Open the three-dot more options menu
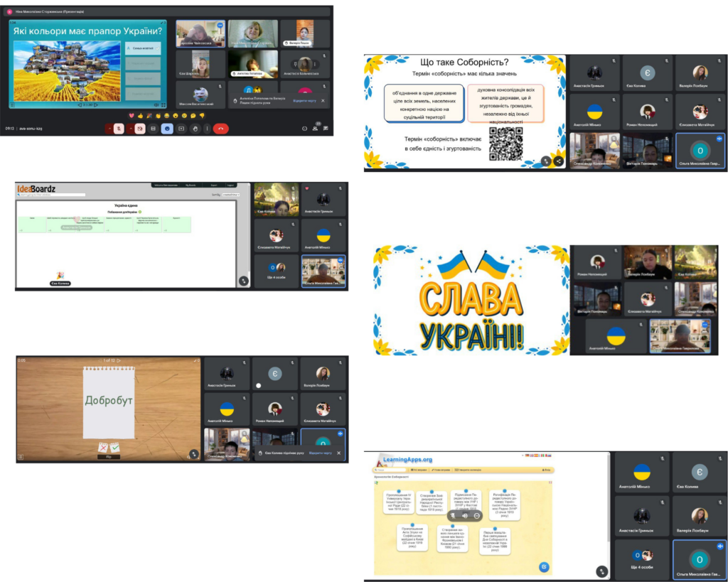This screenshot has width=728, height=582. click(207, 129)
